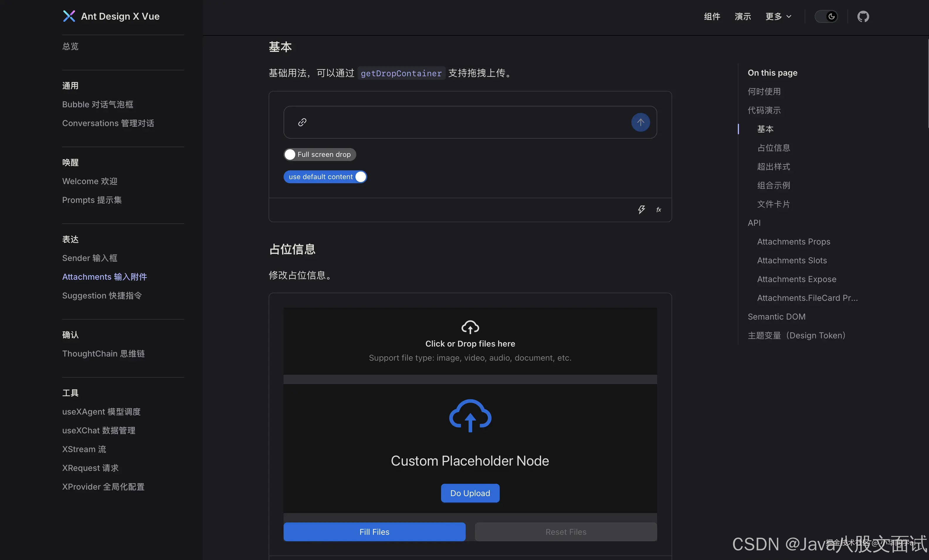Viewport: 929px width, 560px height.
Task: Click the lightning bolt icon below demo
Action: [641, 210]
